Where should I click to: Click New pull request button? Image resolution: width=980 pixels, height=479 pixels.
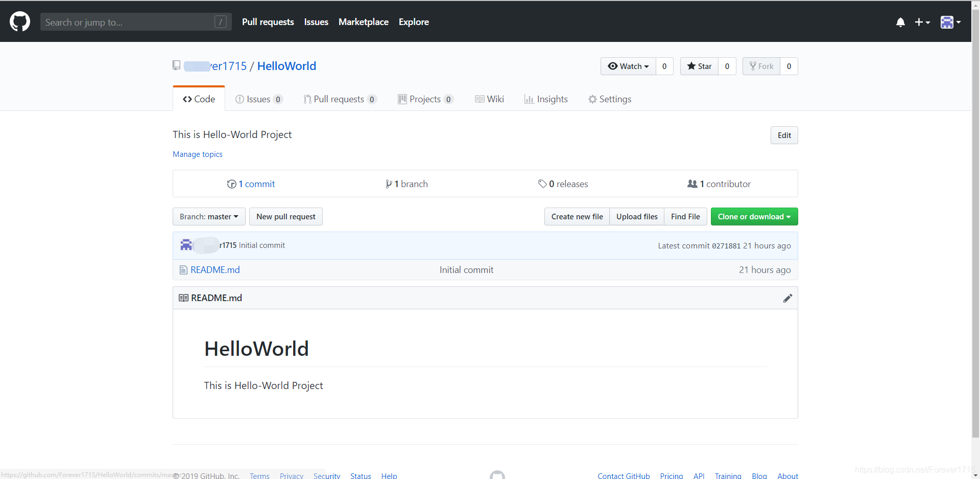[286, 217]
